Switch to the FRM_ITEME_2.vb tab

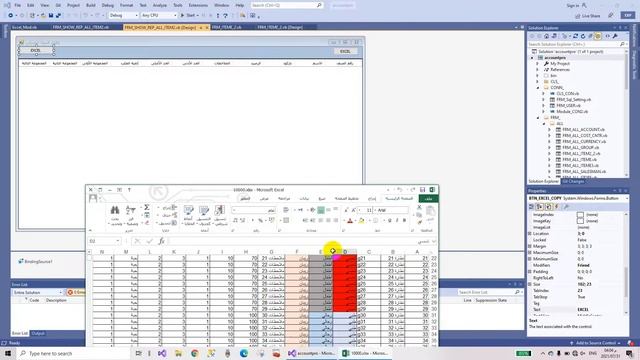227,27
